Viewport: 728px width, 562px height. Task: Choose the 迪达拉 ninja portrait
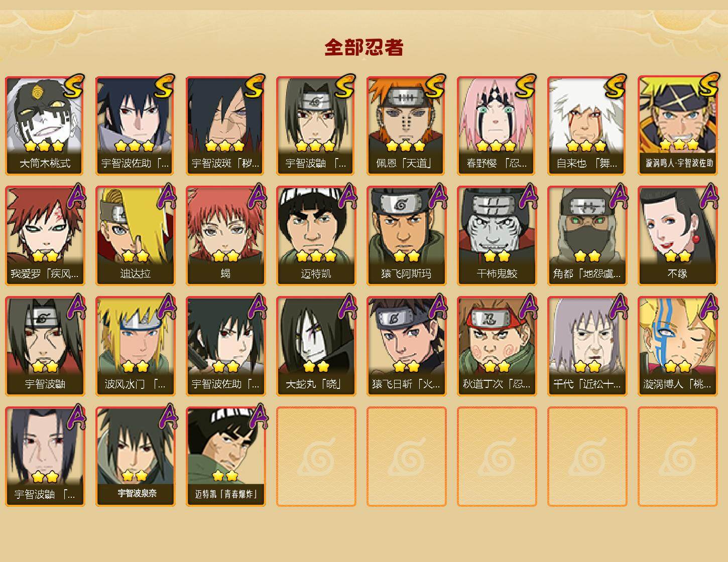135,236
